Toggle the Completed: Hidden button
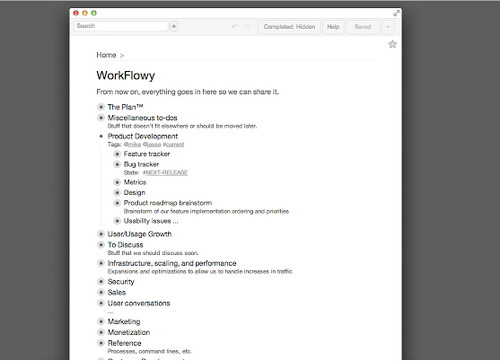The image size is (500, 361). pyautogui.click(x=289, y=27)
